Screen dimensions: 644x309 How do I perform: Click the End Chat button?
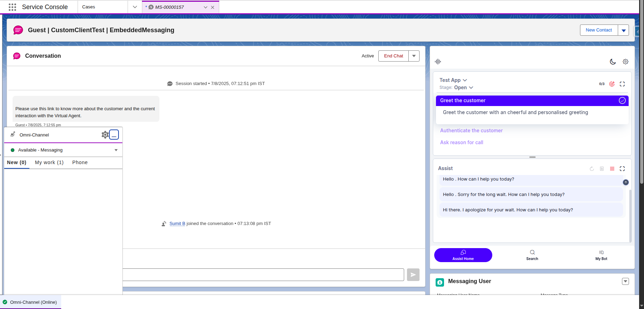[394, 56]
